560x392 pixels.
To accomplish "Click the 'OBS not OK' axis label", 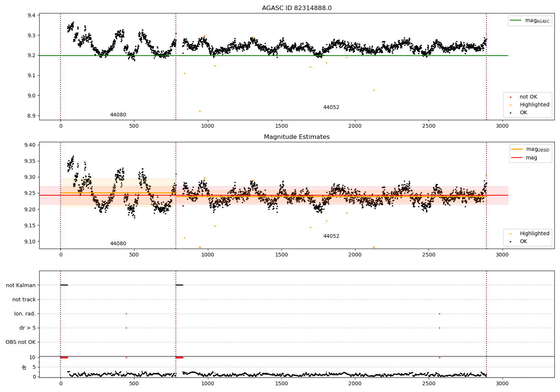I will click(x=21, y=342).
